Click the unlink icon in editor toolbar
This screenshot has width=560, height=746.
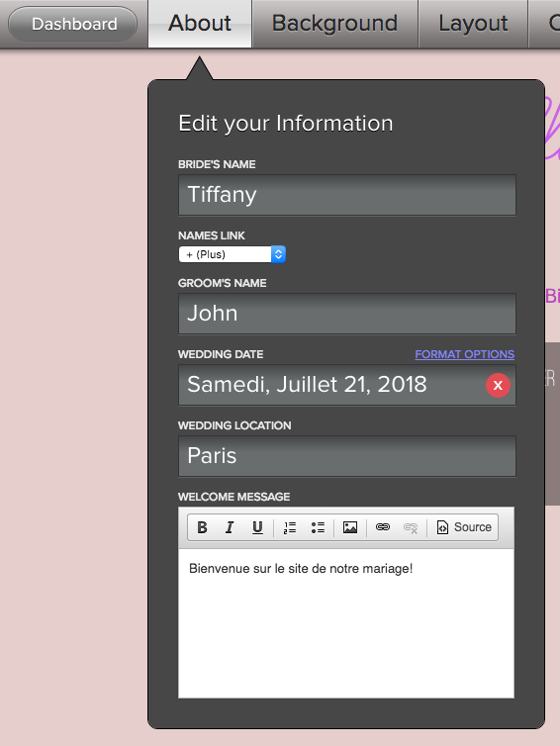tap(411, 527)
